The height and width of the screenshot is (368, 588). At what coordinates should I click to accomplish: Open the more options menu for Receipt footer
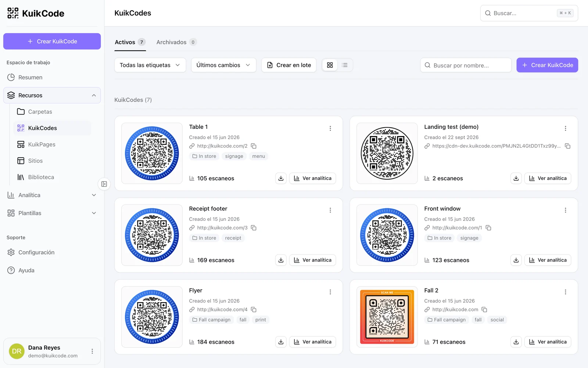[330, 210]
